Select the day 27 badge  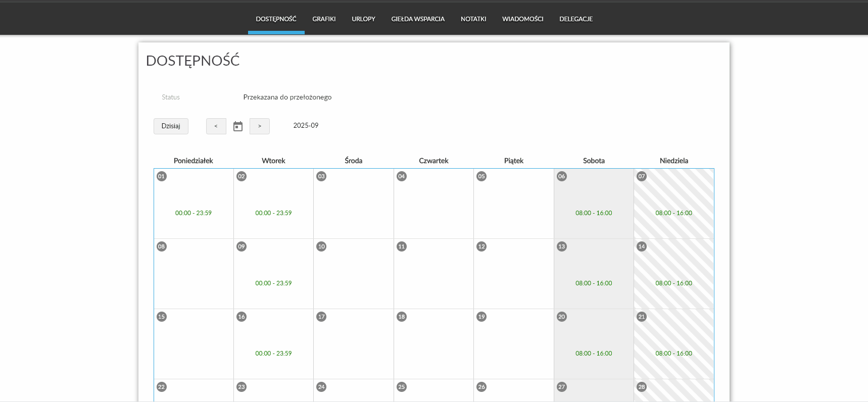(x=562, y=387)
